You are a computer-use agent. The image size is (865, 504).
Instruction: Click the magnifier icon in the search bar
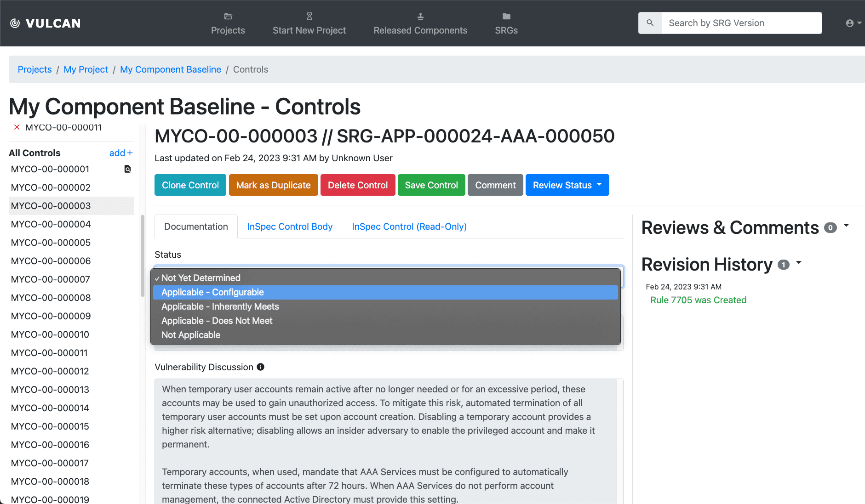(x=650, y=23)
